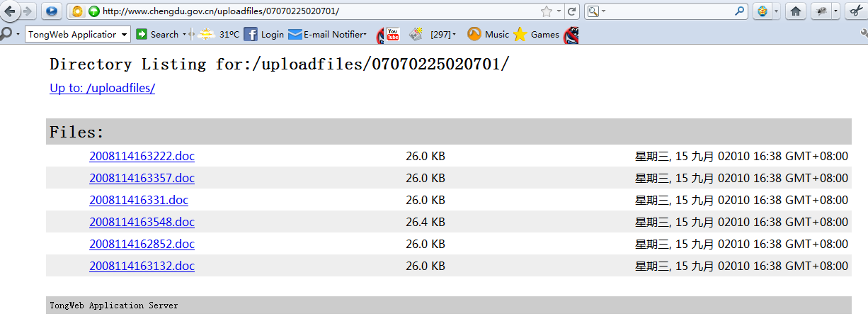Open the file 2008114163222.doc
868x331 pixels.
coord(142,156)
